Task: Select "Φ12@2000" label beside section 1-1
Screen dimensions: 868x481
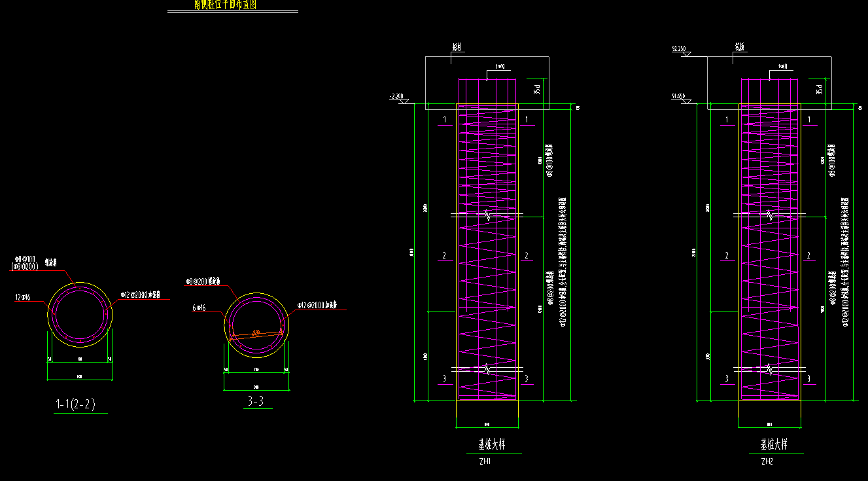Action: coord(133,295)
